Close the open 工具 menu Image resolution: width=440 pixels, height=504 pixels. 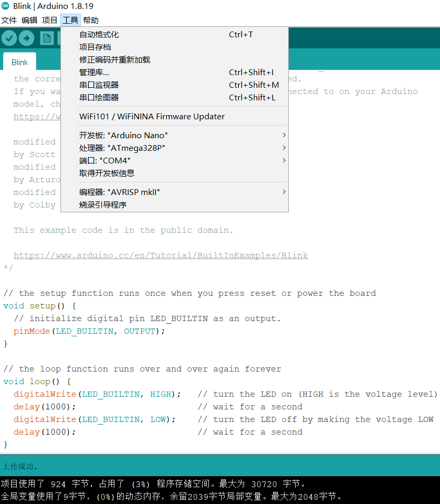[x=70, y=20]
